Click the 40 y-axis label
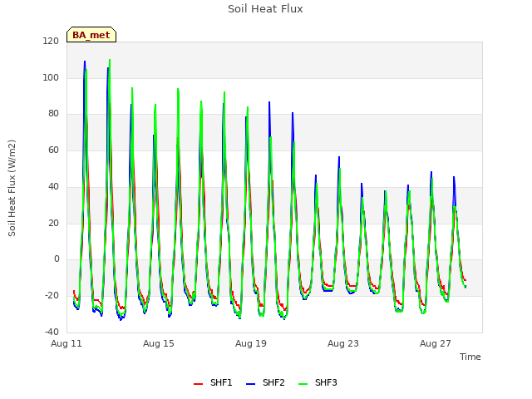Screen dimensions: 532x399 click(53, 186)
